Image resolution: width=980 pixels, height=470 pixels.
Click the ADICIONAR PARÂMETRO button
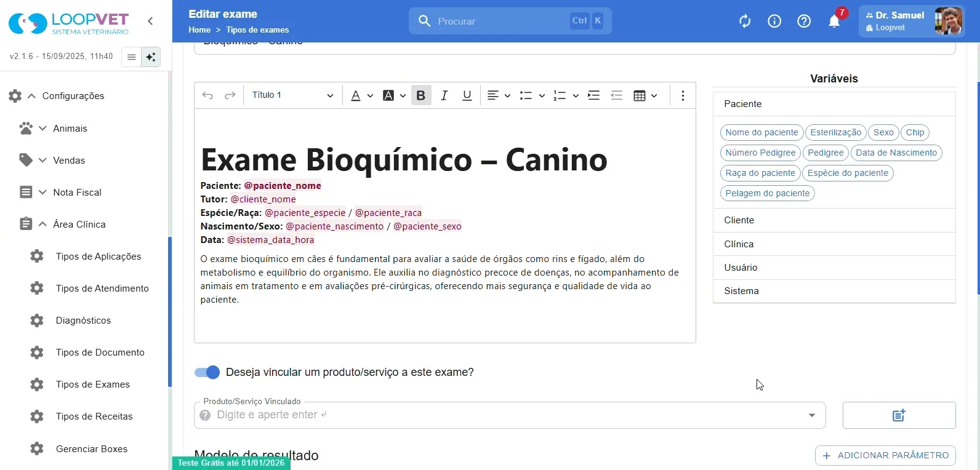click(885, 455)
